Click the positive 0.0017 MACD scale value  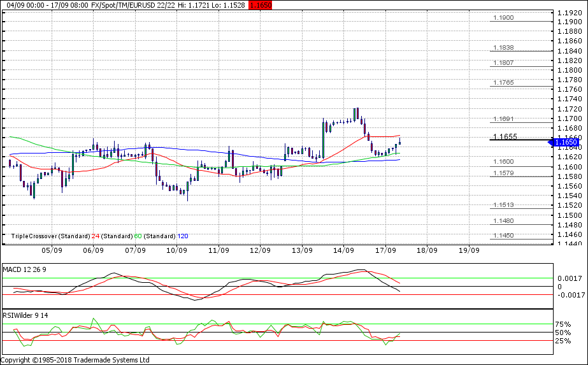point(570,278)
